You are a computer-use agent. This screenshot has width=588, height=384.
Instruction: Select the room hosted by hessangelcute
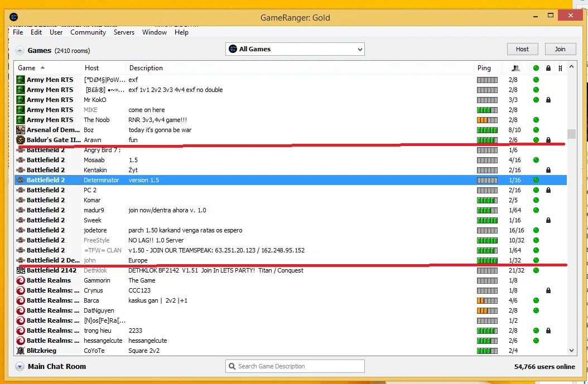pyautogui.click(x=291, y=341)
